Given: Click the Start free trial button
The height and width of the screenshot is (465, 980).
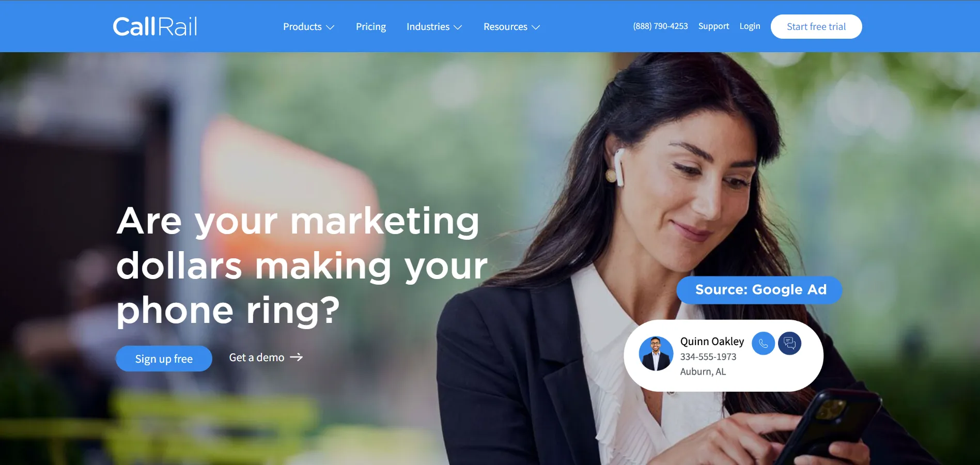Looking at the screenshot, I should [x=816, y=26].
